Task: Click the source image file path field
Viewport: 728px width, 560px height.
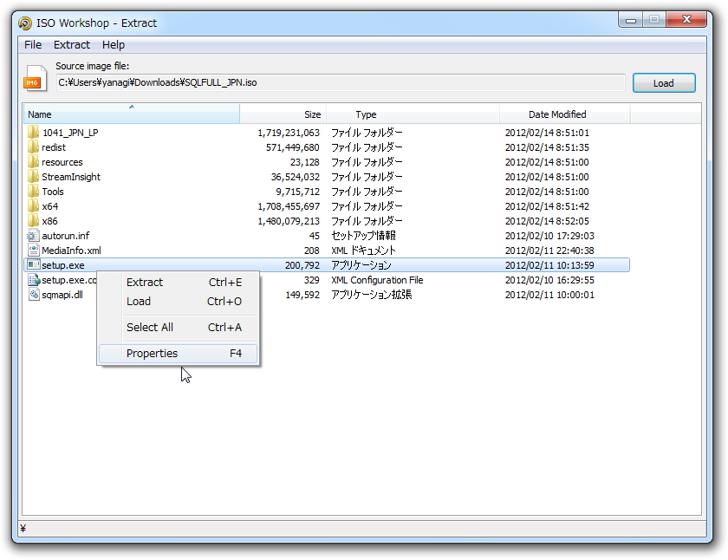Action: click(x=341, y=82)
